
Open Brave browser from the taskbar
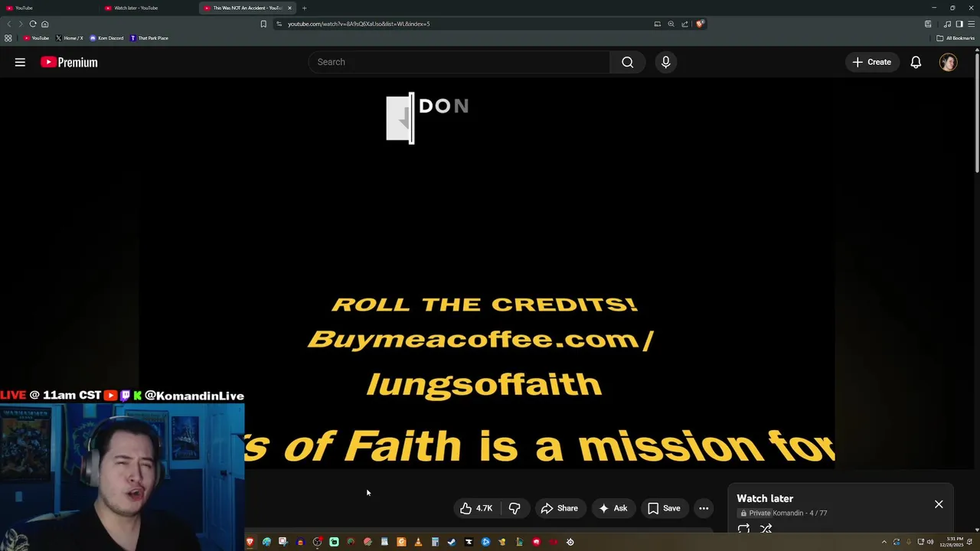[250, 542]
